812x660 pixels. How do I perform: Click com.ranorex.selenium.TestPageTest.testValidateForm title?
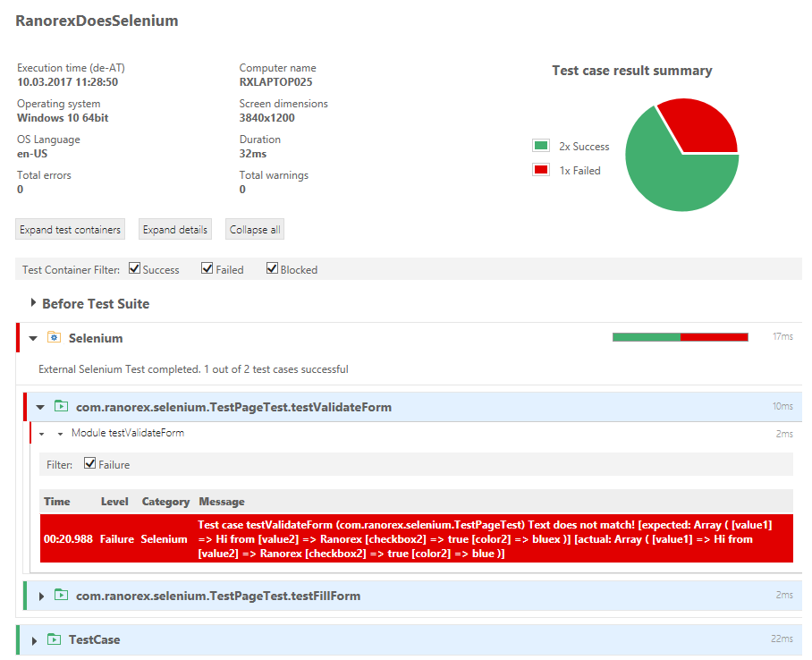tap(233, 407)
